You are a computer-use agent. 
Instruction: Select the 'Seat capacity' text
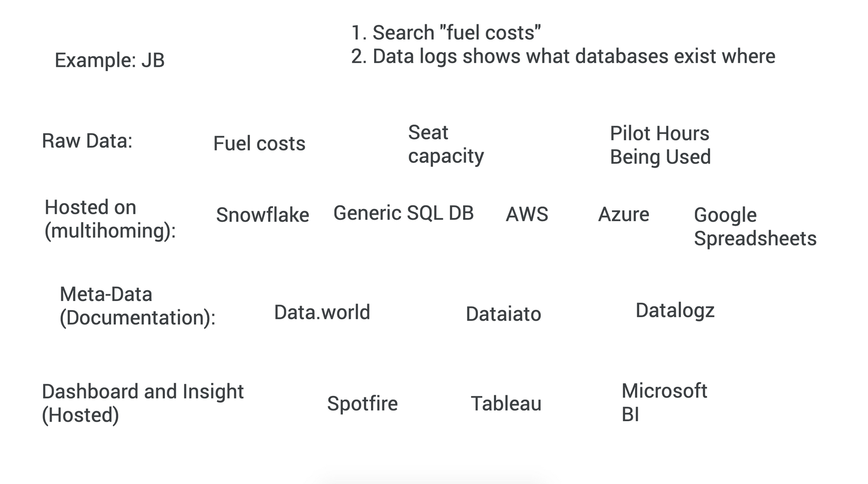[x=446, y=144]
